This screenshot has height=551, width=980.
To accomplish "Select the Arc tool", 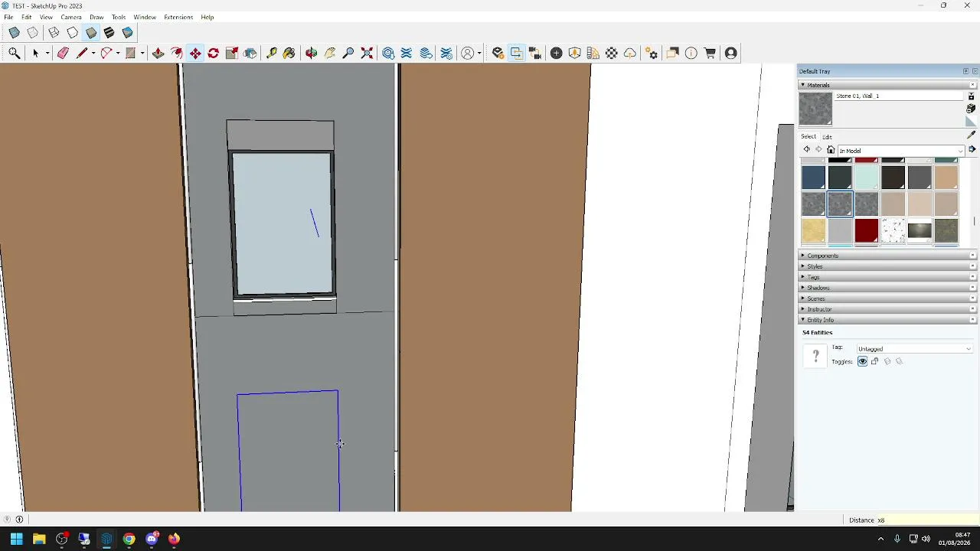I will click(x=106, y=53).
